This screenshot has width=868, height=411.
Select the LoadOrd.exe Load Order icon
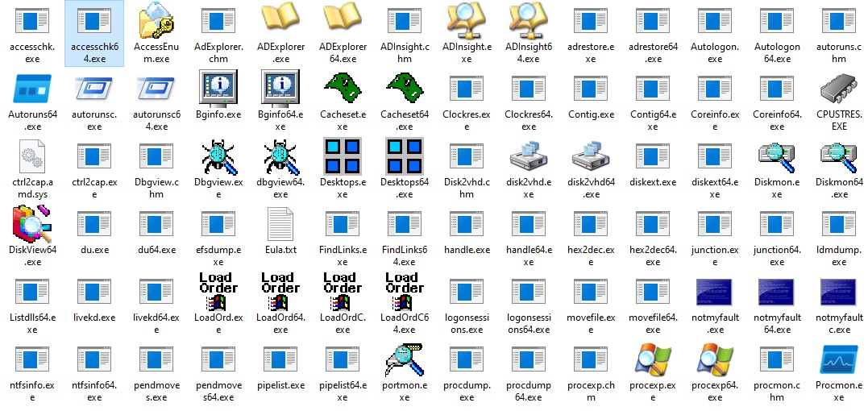click(218, 291)
